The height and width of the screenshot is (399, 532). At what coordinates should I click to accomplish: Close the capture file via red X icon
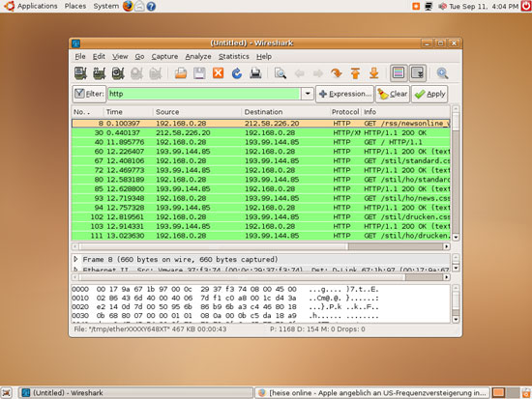pyautogui.click(x=218, y=73)
